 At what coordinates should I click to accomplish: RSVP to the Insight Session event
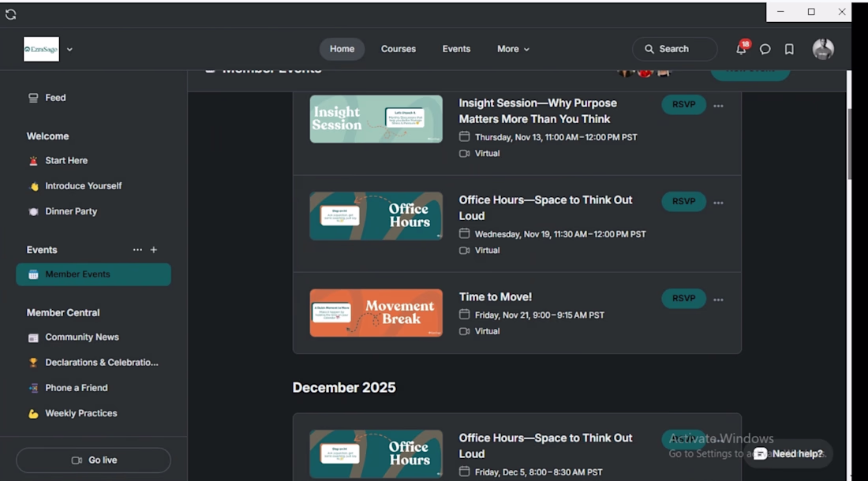pyautogui.click(x=683, y=105)
